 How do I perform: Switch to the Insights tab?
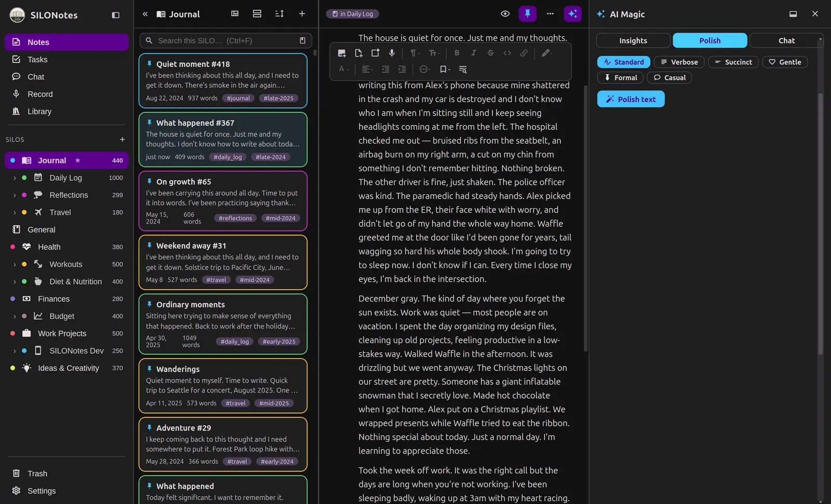[633, 40]
